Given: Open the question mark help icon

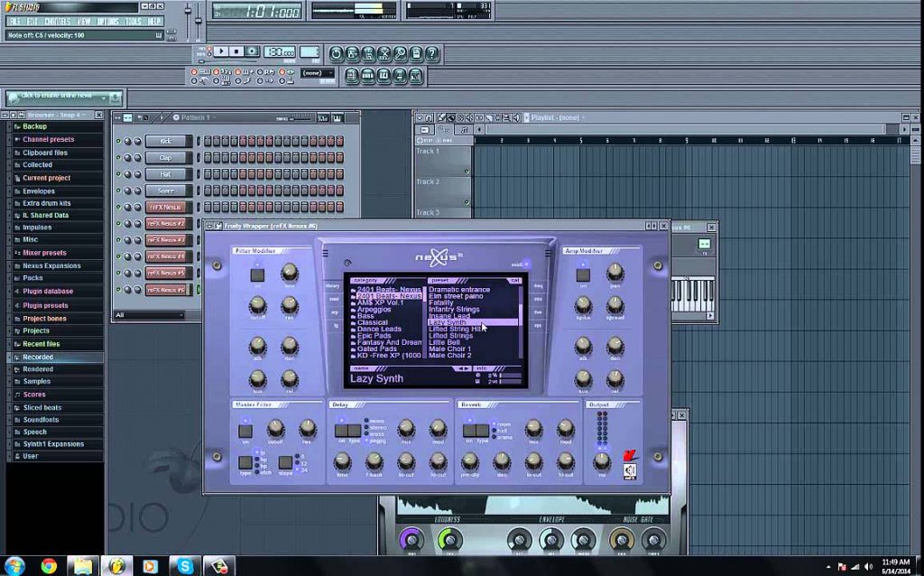Looking at the screenshot, I should (x=432, y=54).
